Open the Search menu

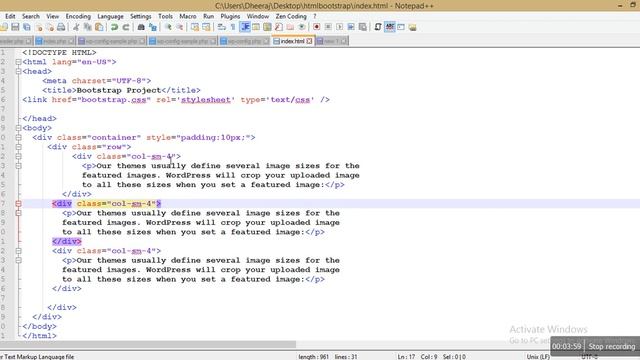31,16
